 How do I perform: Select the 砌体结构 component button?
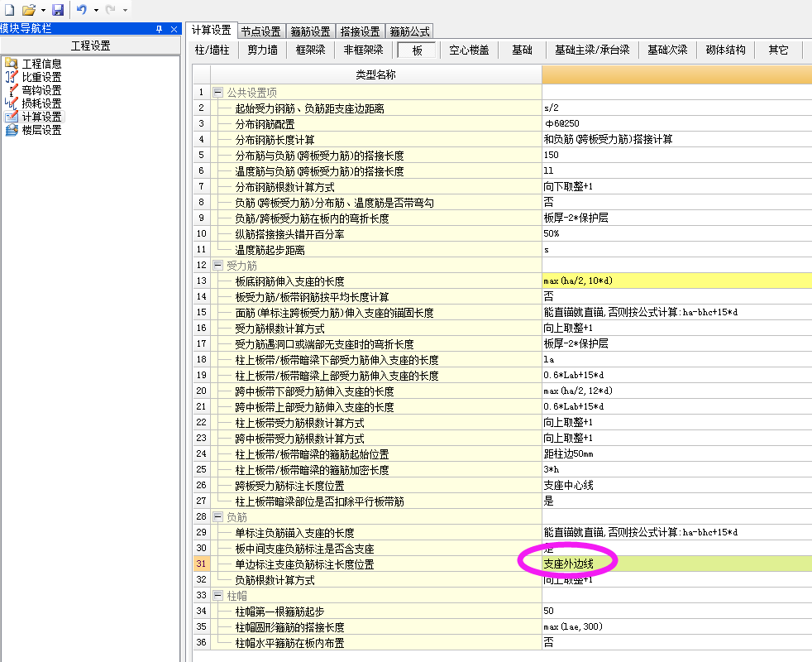coord(725,50)
